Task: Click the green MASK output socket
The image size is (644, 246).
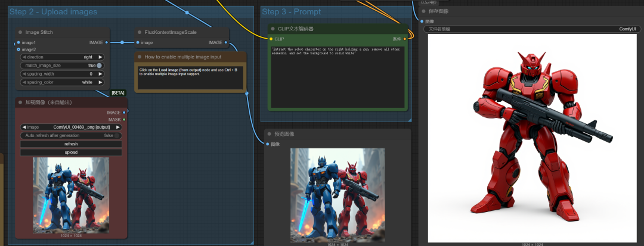Action: (124, 119)
